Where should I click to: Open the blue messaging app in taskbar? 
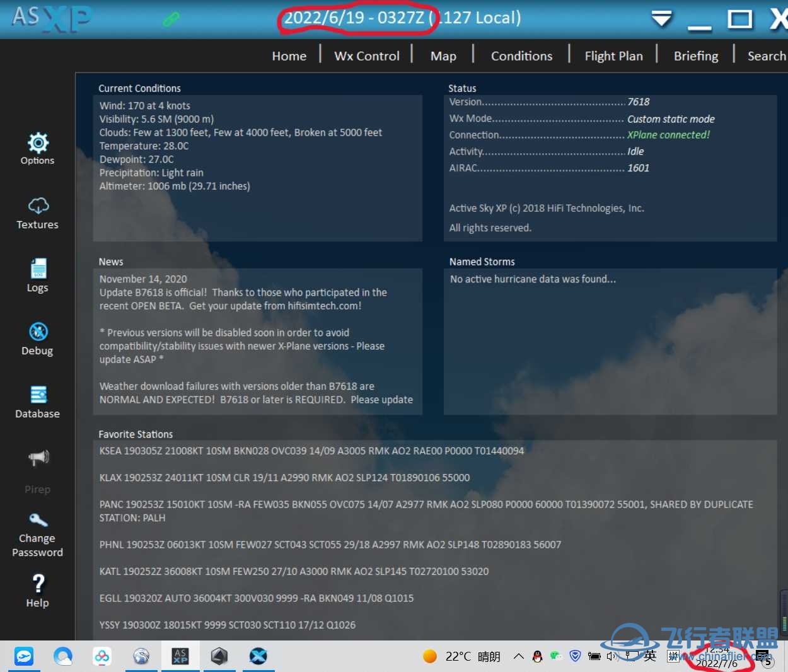pos(24,656)
